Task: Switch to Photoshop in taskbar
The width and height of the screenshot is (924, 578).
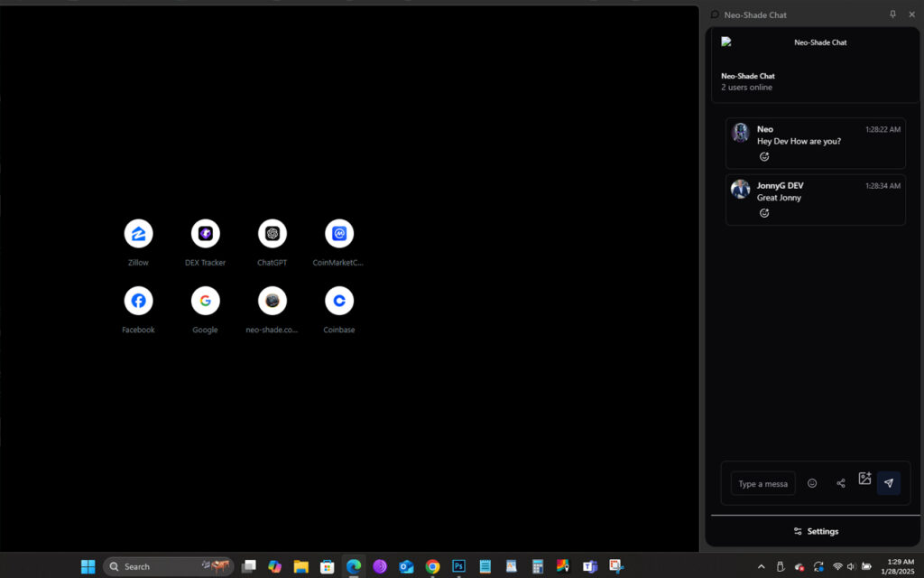Action: [458, 566]
